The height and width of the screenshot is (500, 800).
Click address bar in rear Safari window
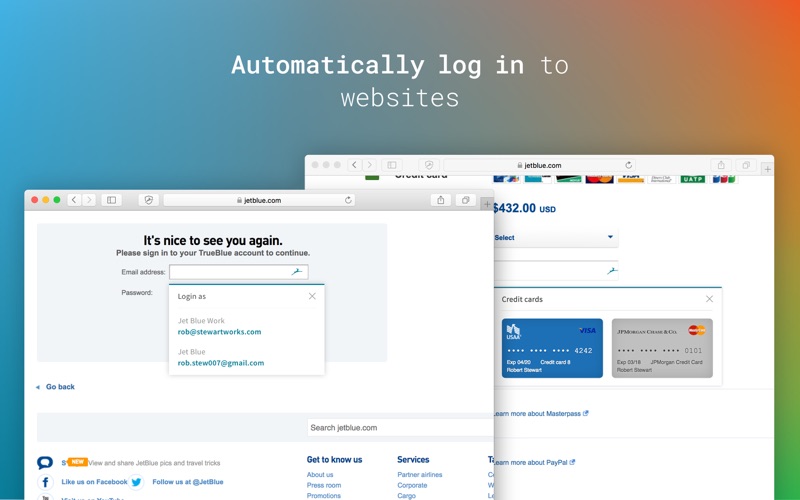coord(540,165)
